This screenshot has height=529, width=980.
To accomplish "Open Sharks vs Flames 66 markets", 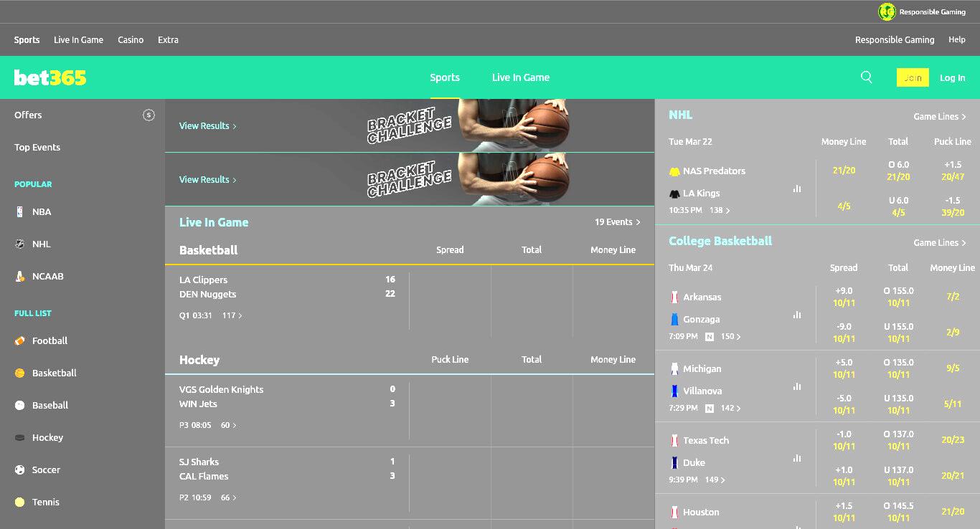I will [x=229, y=497].
